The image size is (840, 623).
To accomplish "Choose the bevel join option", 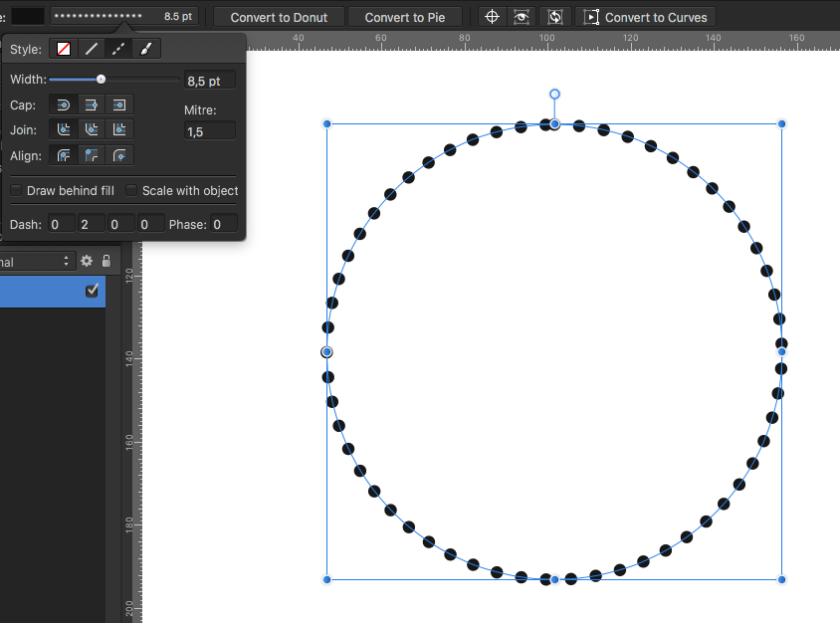I will click(92, 129).
